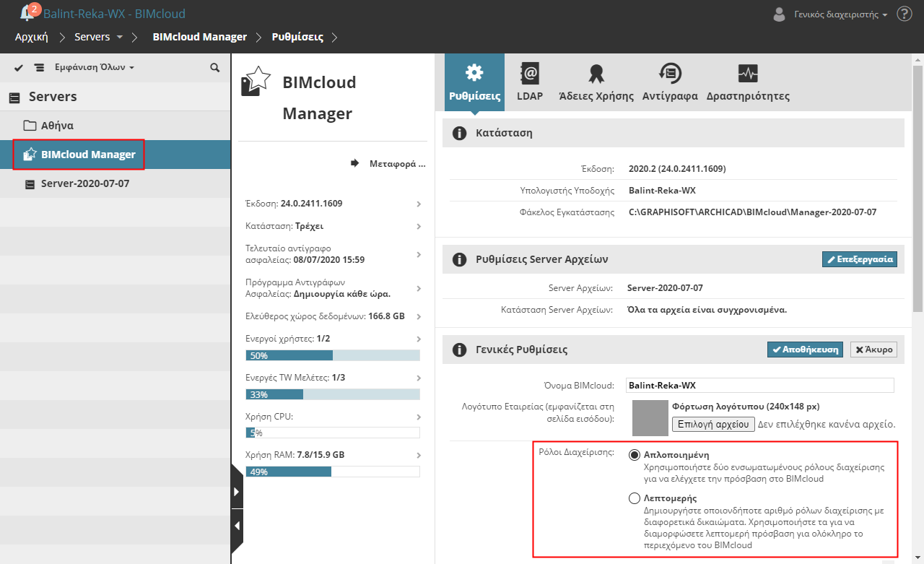
Task: Click the checkmark selection icon in sidebar toolbar
Action: click(19, 67)
